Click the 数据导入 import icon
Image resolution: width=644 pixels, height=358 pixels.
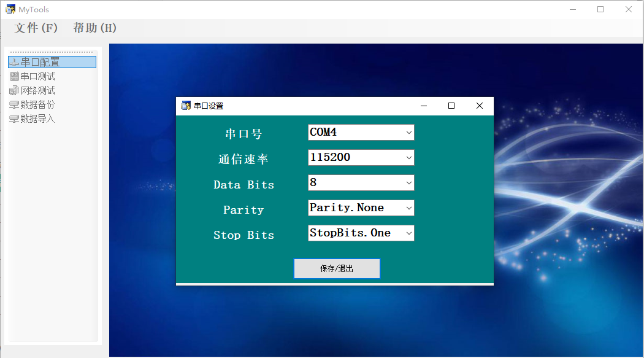13,118
